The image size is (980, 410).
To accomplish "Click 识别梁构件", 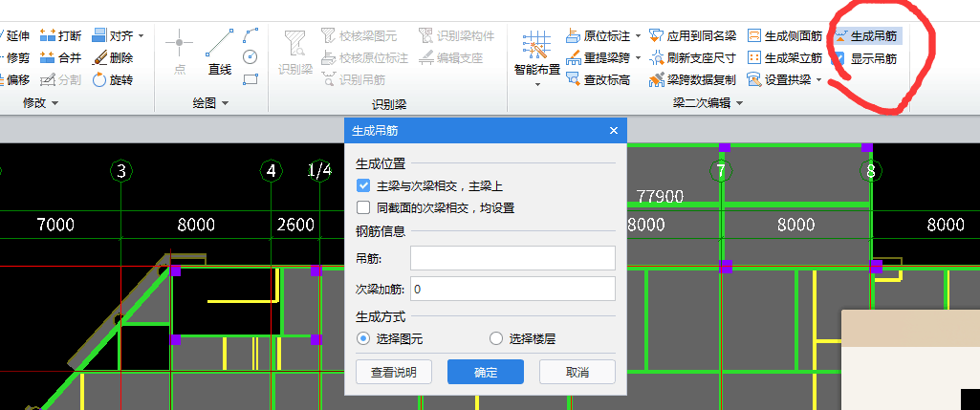I will click(457, 35).
